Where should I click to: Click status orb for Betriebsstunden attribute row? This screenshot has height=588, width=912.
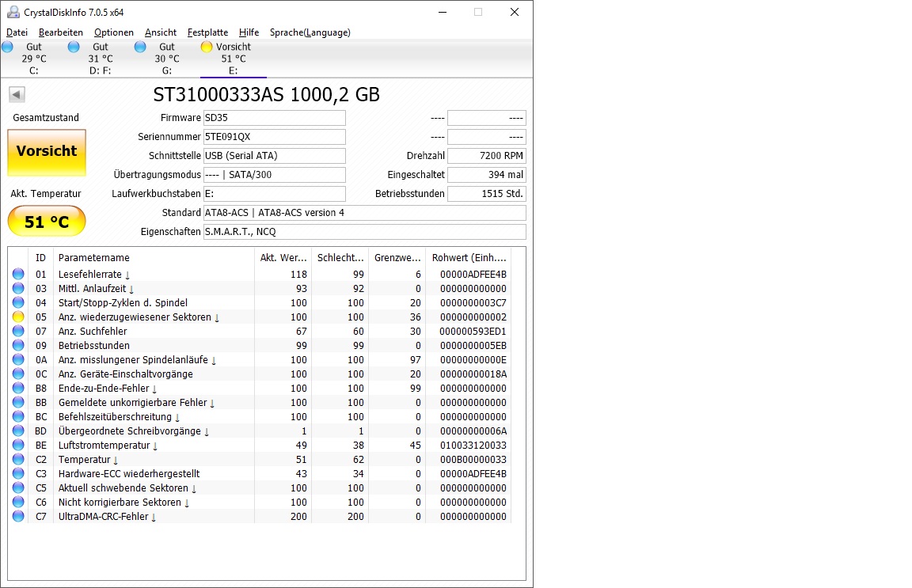(19, 346)
